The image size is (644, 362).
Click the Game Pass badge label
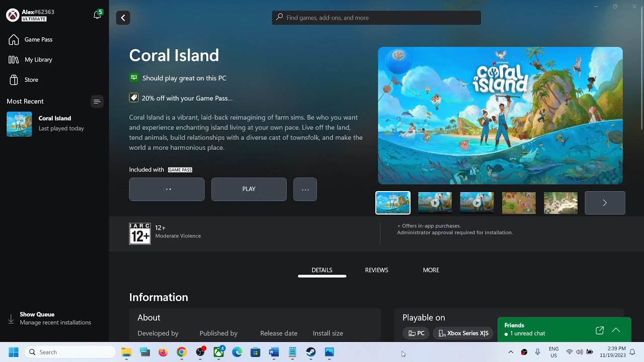coord(180,170)
